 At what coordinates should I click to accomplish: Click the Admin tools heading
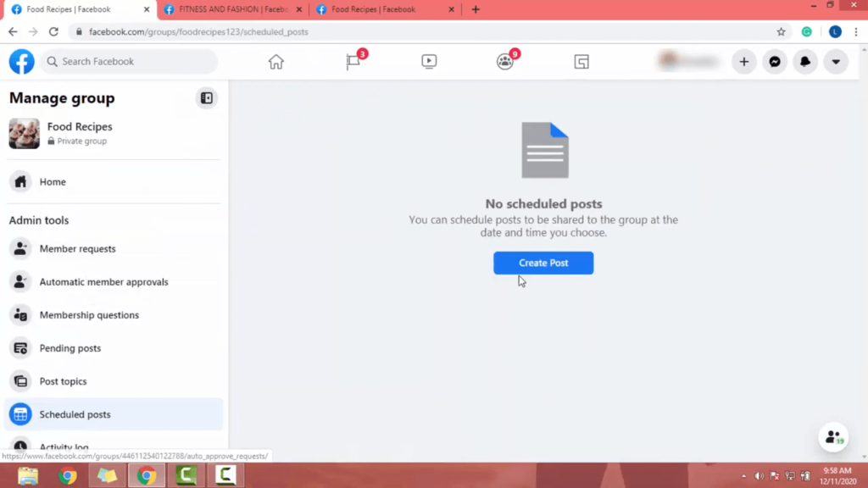[x=39, y=220]
